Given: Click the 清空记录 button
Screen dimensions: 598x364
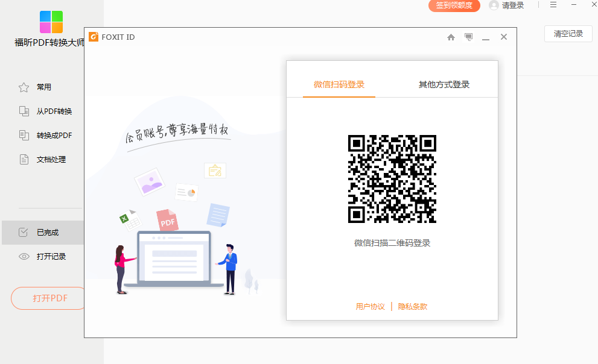Looking at the screenshot, I should pyautogui.click(x=568, y=34).
